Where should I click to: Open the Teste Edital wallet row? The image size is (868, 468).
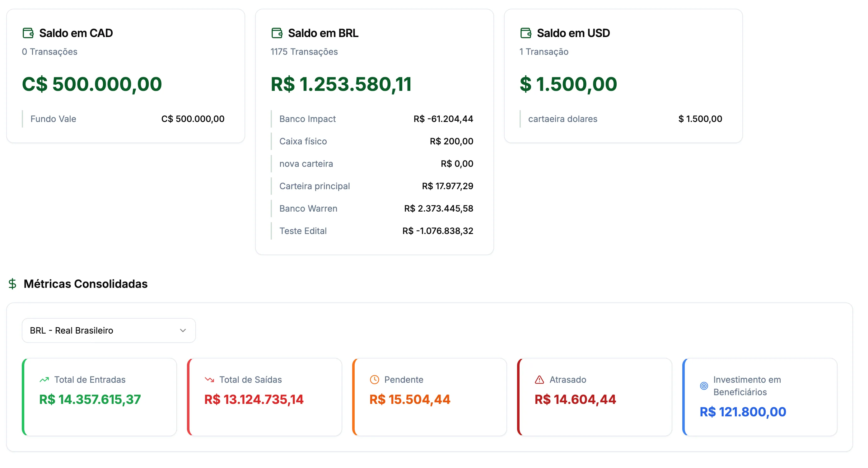pyautogui.click(x=372, y=231)
